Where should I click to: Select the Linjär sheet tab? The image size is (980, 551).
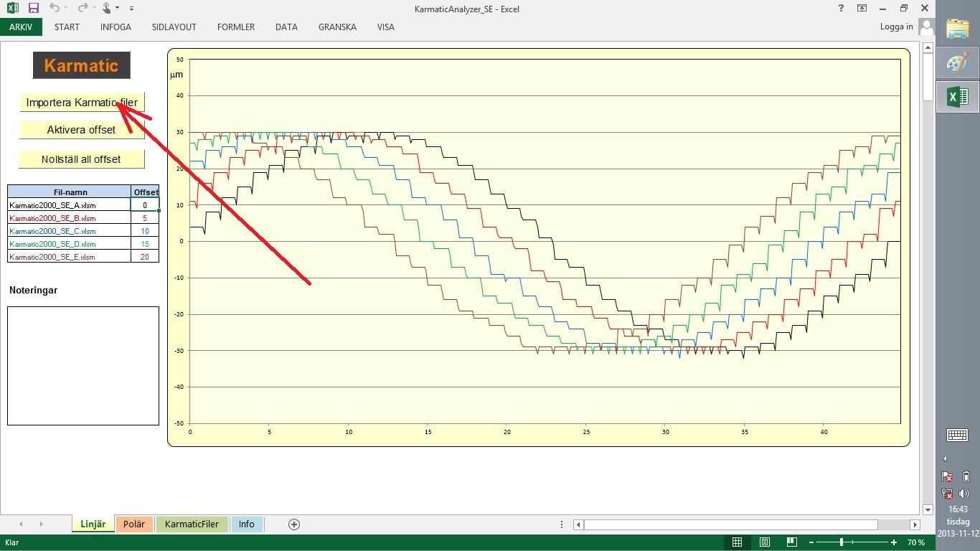click(93, 524)
